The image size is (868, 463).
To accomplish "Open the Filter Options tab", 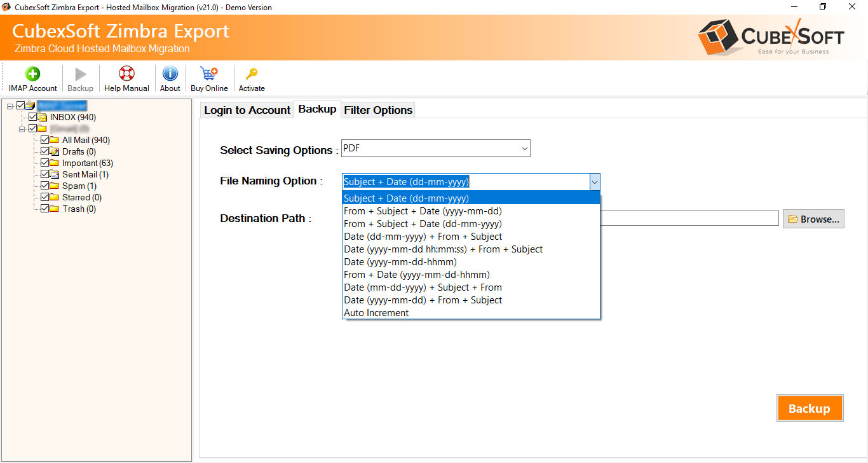I will click(378, 110).
